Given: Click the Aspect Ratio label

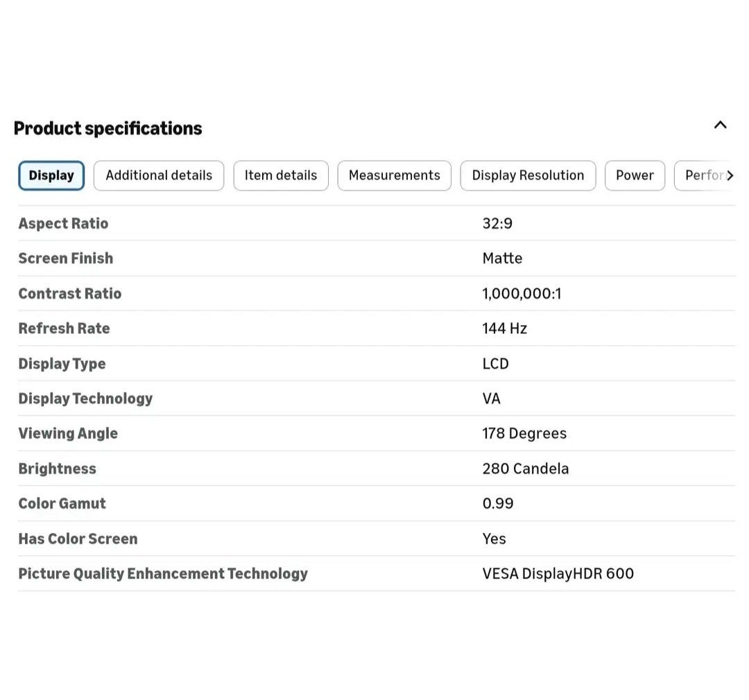Looking at the screenshot, I should tap(63, 223).
